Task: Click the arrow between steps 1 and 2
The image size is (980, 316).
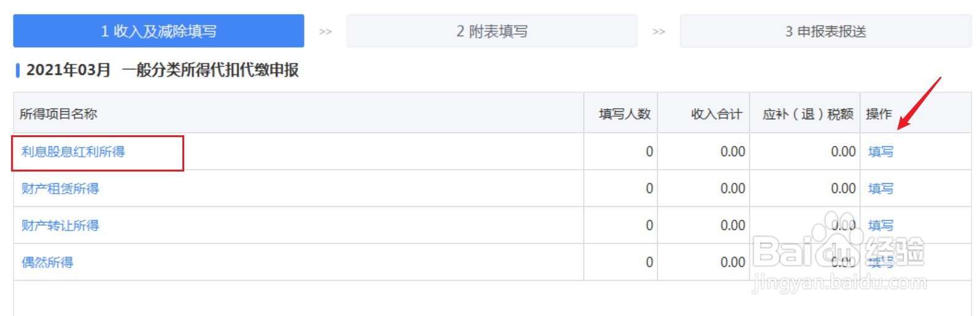Action: [325, 32]
